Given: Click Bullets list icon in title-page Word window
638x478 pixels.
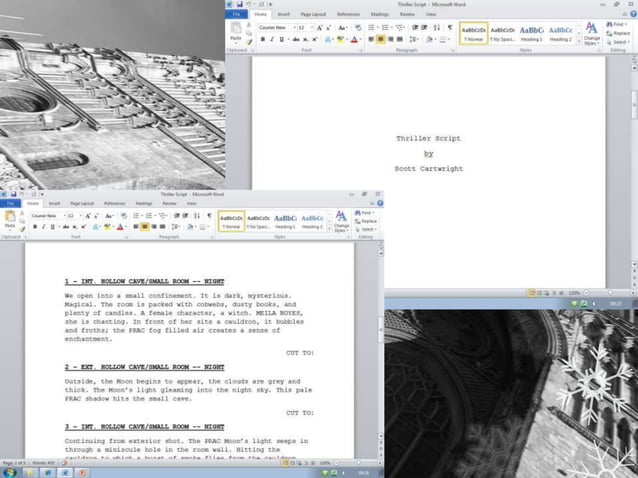Looking at the screenshot, I should point(372,28).
